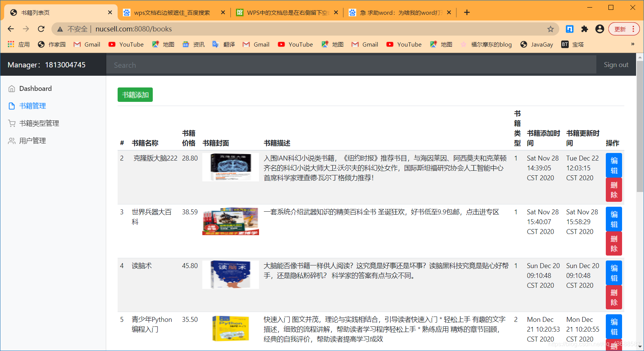
Task: Delete the 克隆版大脑222 book
Action: click(614, 190)
